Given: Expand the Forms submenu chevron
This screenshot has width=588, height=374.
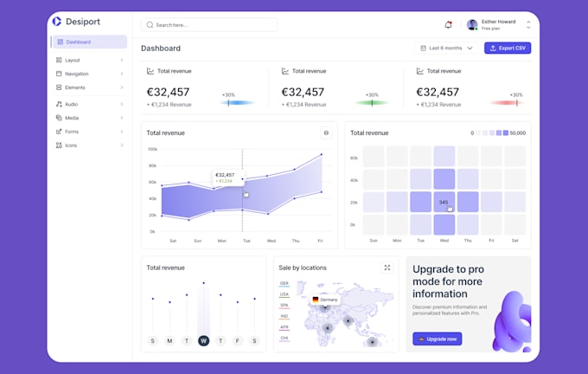Looking at the screenshot, I should (x=122, y=132).
